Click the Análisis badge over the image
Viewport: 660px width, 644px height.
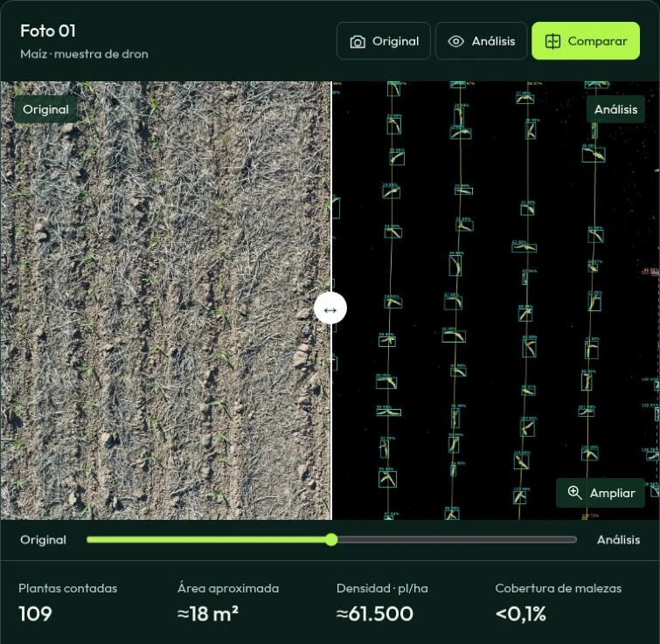pyautogui.click(x=615, y=109)
